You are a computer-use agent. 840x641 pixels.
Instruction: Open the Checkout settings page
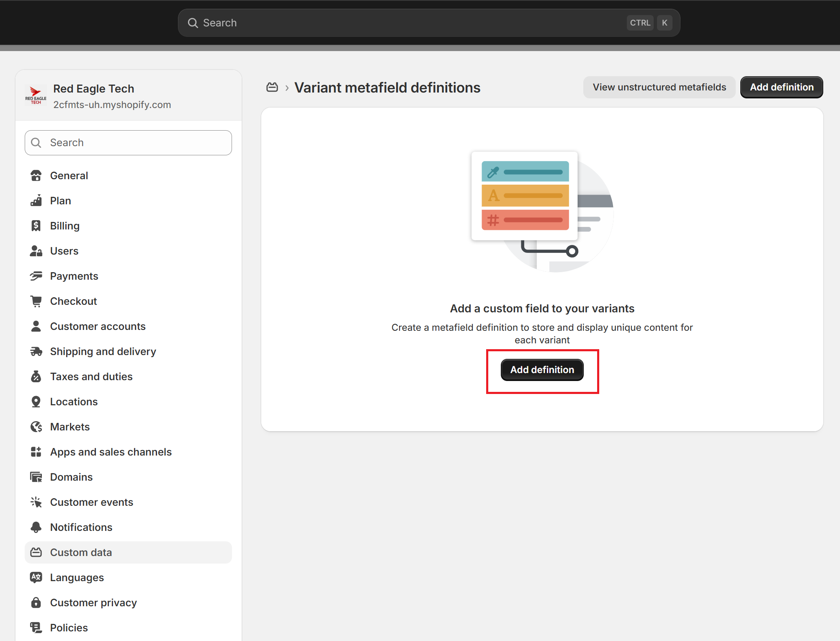point(73,301)
